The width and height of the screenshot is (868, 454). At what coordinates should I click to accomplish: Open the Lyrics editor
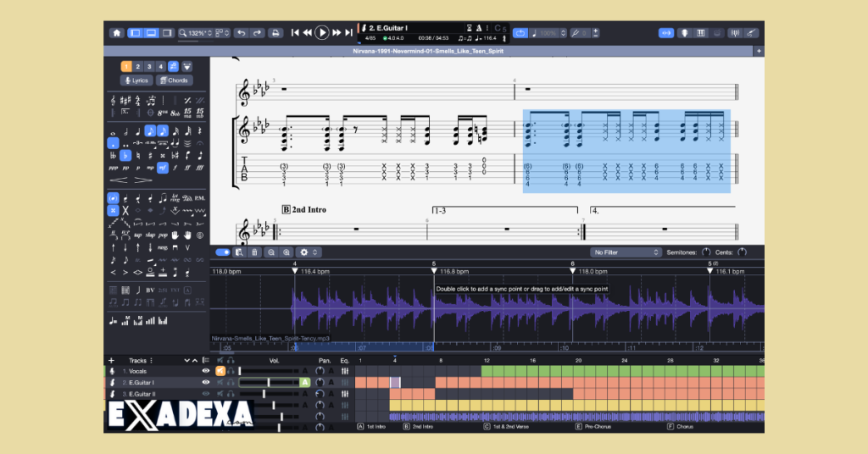click(x=136, y=80)
